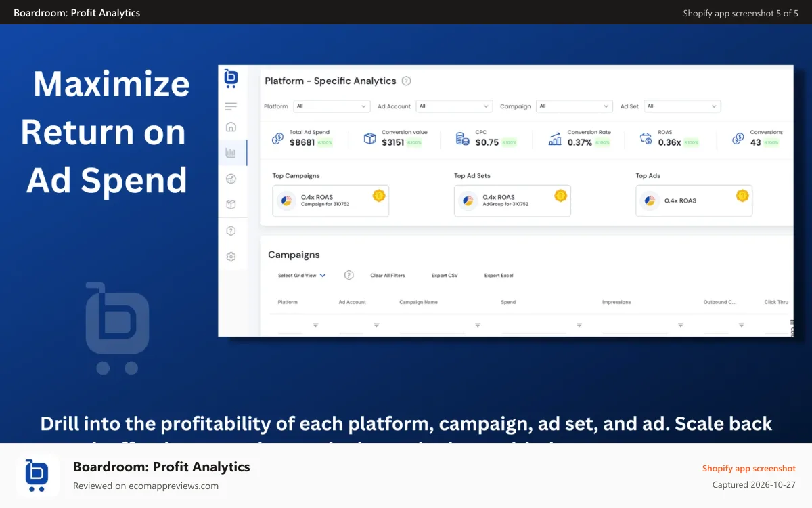Open the Campaign dropdown
Image resolution: width=812 pixels, height=508 pixels.
point(574,106)
